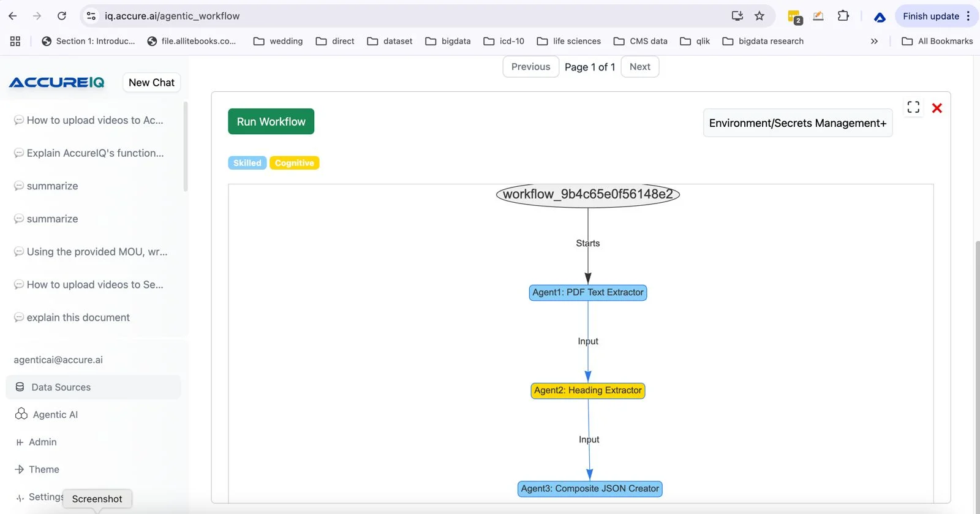Select the Agent1: PDF Text Extractor node
980x514 pixels.
click(587, 293)
